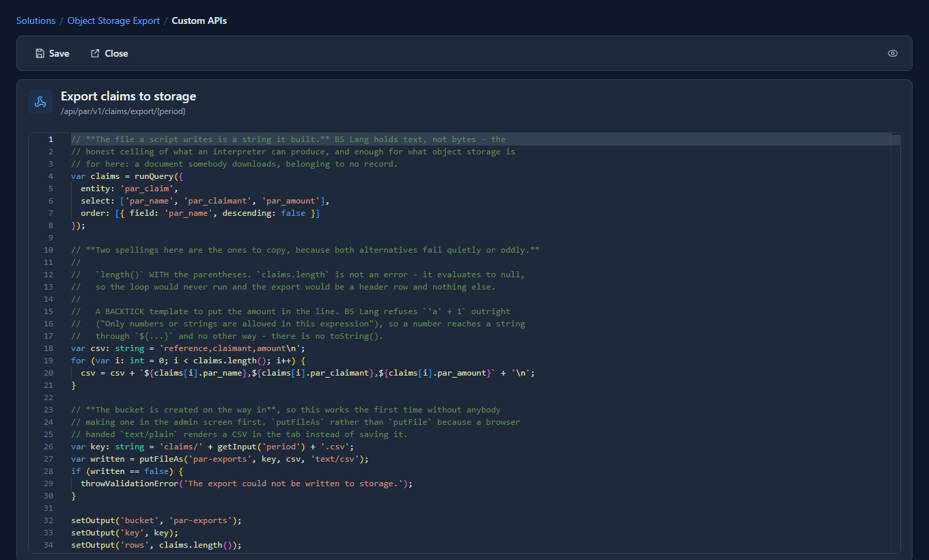The height and width of the screenshot is (560, 929).
Task: Click the "csv = csv +" template line
Action: tap(307, 373)
